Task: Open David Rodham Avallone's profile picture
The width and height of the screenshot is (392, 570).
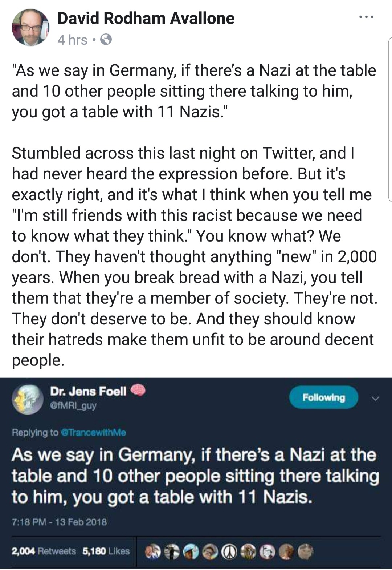Action: coord(30,27)
